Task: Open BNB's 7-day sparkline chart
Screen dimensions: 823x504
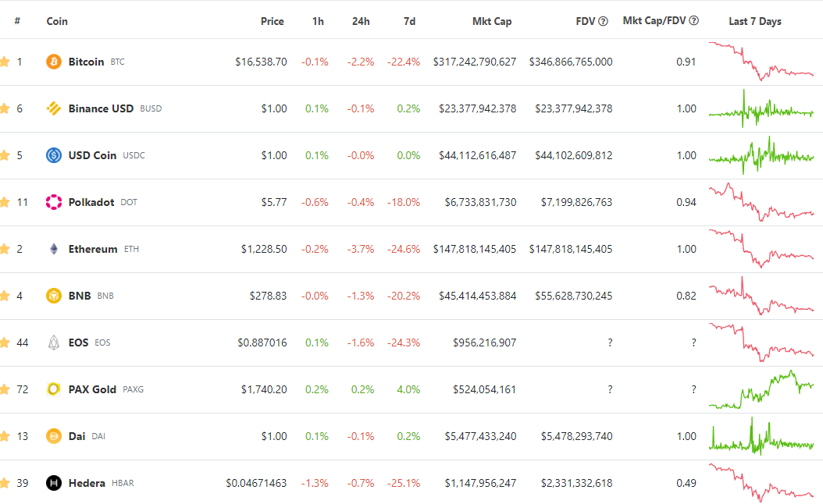Action: [x=761, y=296]
